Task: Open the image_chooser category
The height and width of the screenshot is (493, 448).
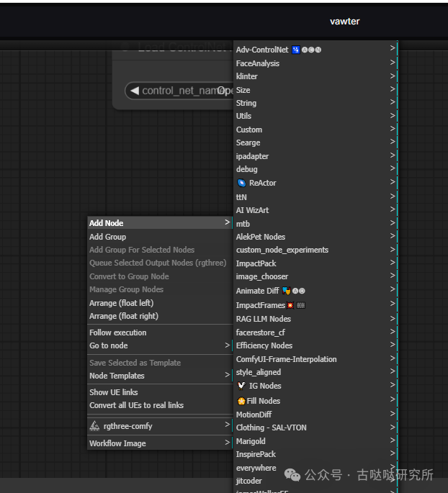Action: pyautogui.click(x=315, y=276)
